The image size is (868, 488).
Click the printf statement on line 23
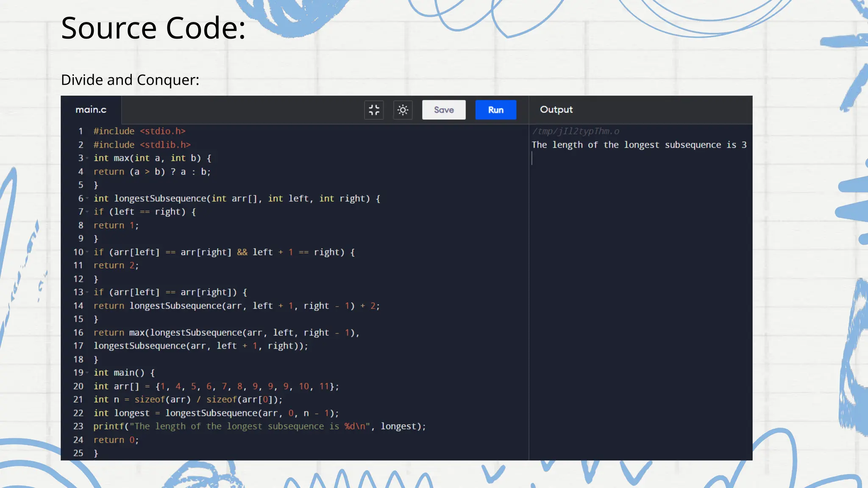[x=259, y=427]
